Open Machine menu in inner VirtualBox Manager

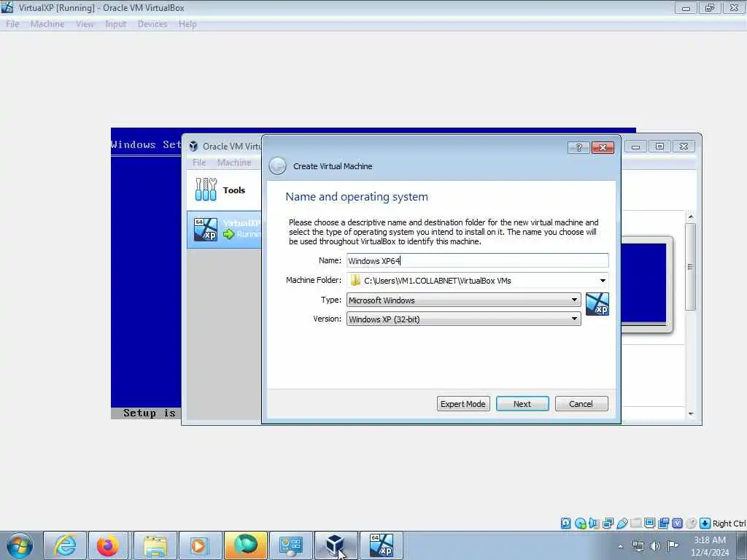pyautogui.click(x=234, y=163)
